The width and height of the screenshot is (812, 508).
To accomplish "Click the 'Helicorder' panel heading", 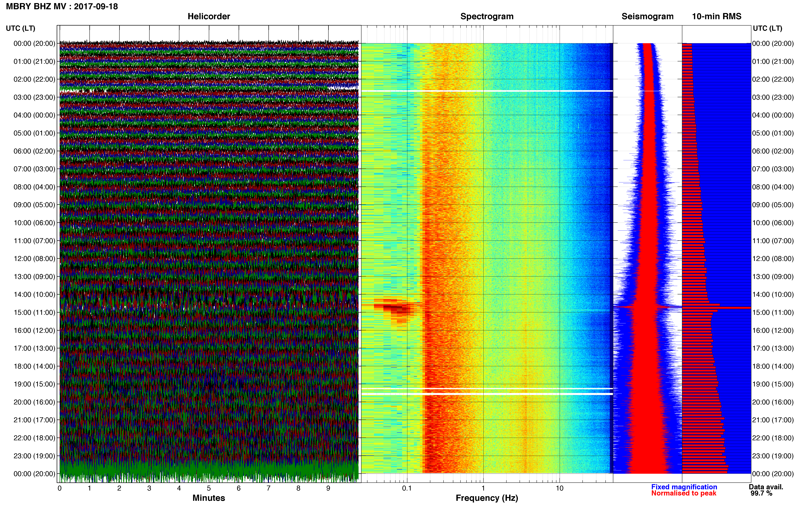I will pyautogui.click(x=209, y=16).
